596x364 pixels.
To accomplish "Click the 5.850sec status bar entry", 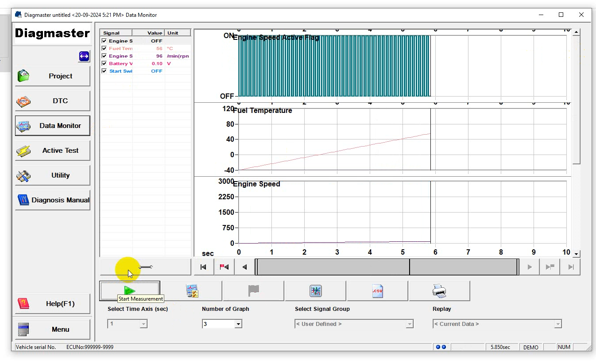I will tap(500, 347).
